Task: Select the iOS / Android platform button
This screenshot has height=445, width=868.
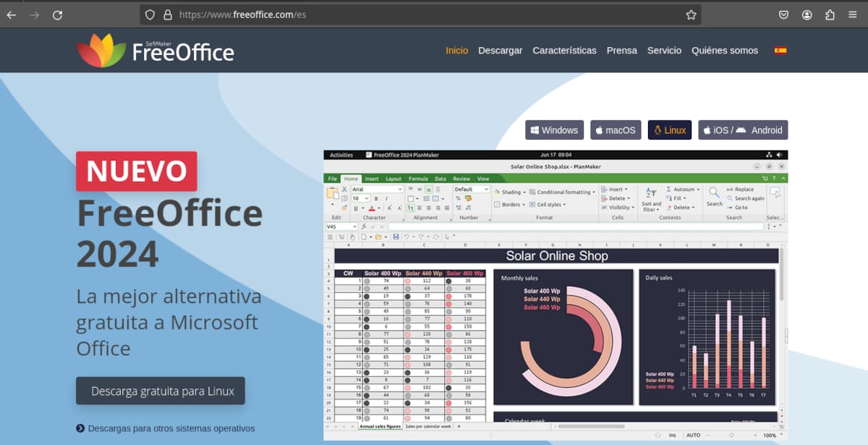Action: coord(743,130)
